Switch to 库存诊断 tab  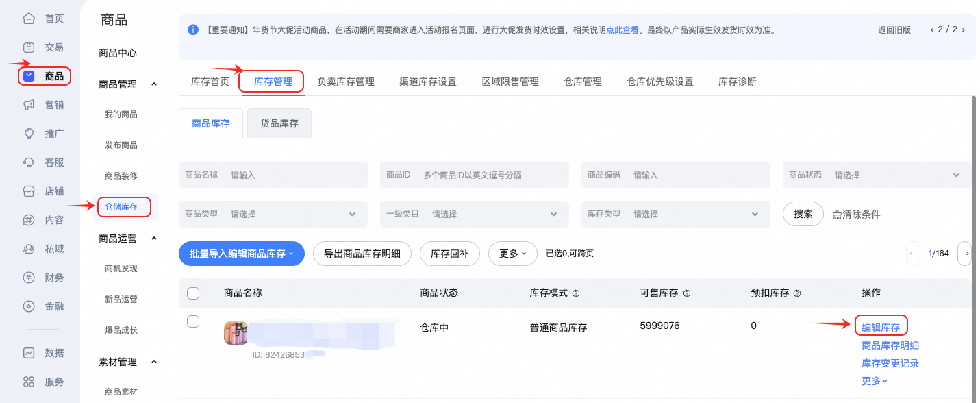pos(738,82)
